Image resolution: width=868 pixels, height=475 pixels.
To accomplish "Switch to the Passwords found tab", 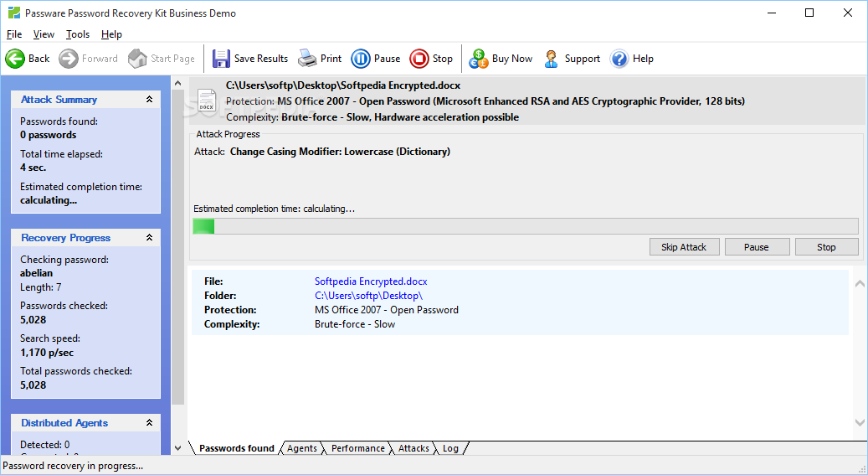I will click(236, 448).
